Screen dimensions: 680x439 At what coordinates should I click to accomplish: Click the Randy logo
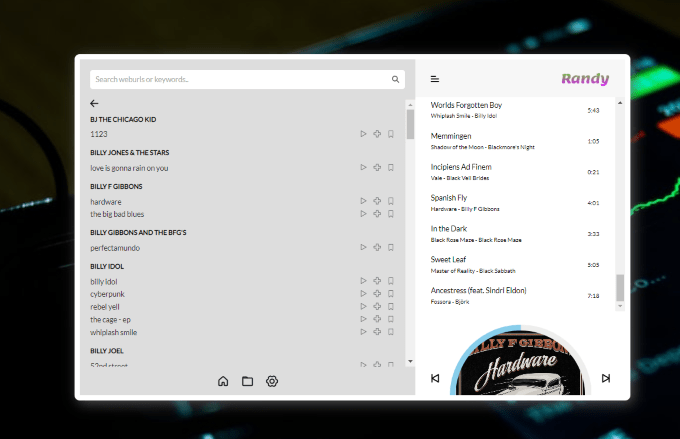coord(585,79)
